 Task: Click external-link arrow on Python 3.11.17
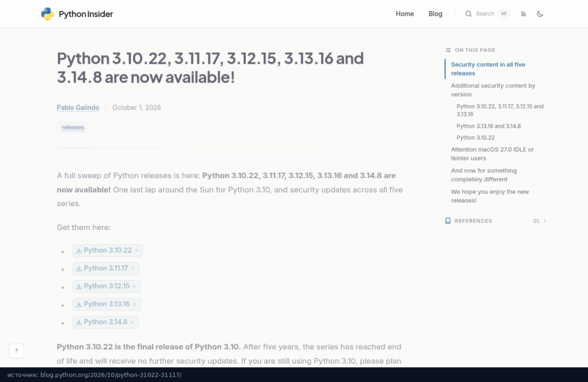pyautogui.click(x=133, y=268)
